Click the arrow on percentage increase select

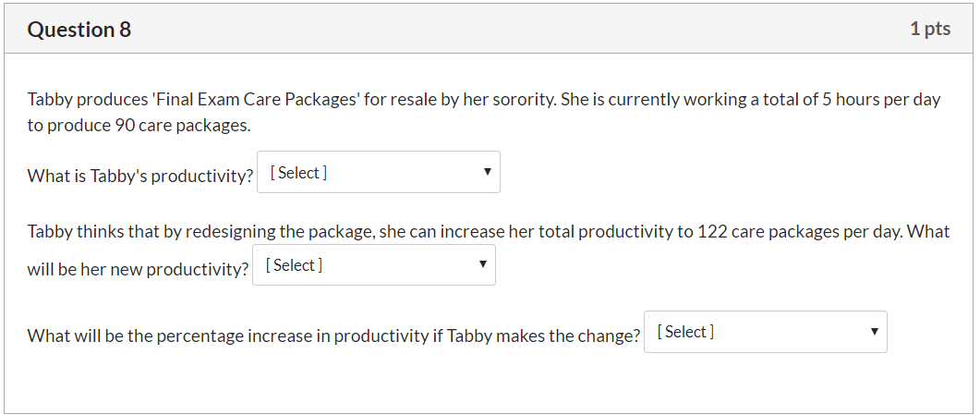[875, 331]
